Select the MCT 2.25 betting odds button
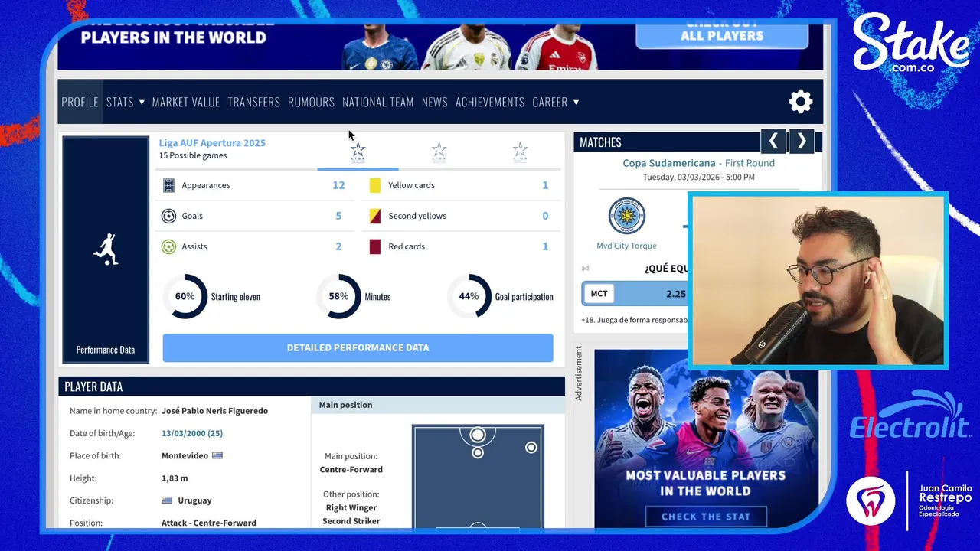The width and height of the screenshot is (980, 551). point(635,294)
